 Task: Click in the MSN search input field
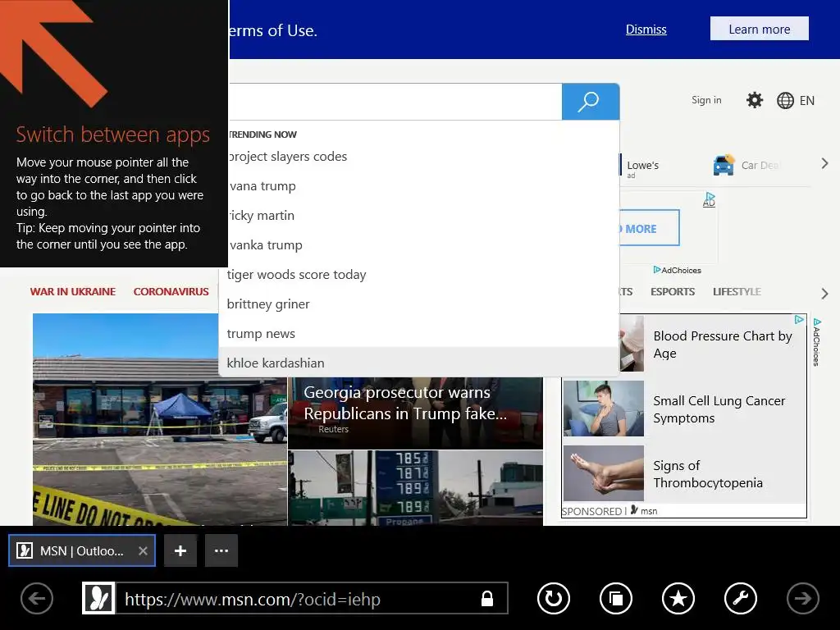(395, 102)
